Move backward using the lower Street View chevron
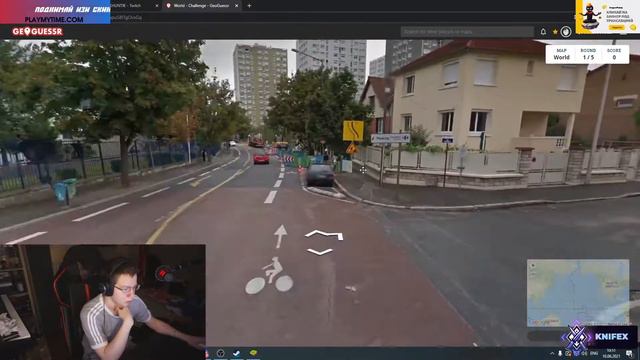This screenshot has width=640, height=360. click(x=320, y=252)
